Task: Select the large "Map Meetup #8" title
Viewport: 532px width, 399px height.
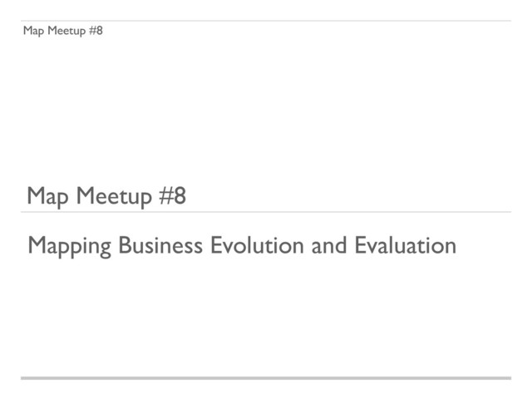Action: pos(106,197)
